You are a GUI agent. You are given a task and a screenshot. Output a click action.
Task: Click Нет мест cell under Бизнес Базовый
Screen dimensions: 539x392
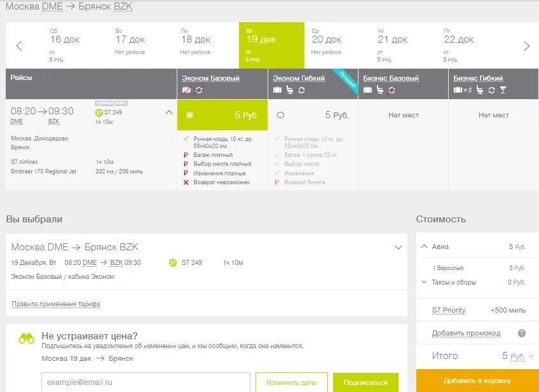click(404, 115)
